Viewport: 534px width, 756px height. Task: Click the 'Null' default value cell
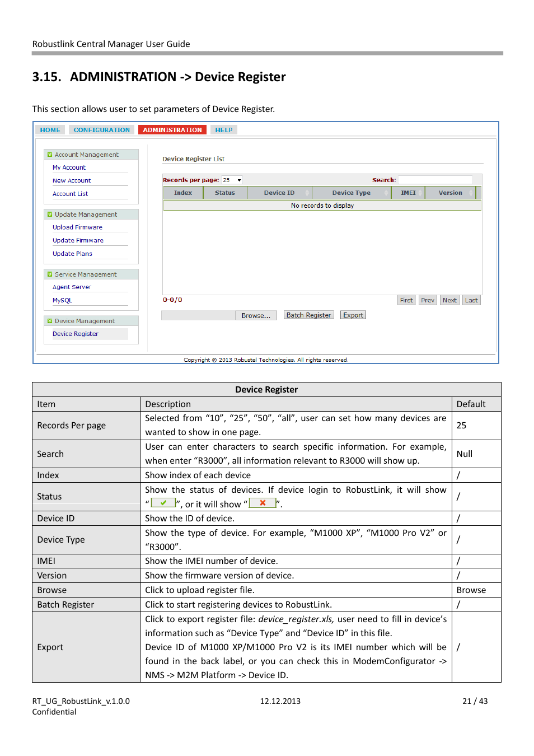(x=476, y=454)
